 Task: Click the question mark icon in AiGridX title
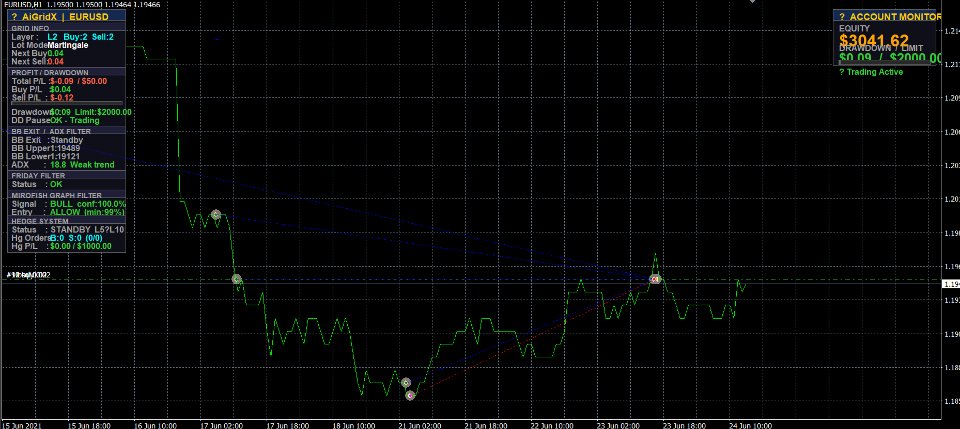pyautogui.click(x=15, y=17)
